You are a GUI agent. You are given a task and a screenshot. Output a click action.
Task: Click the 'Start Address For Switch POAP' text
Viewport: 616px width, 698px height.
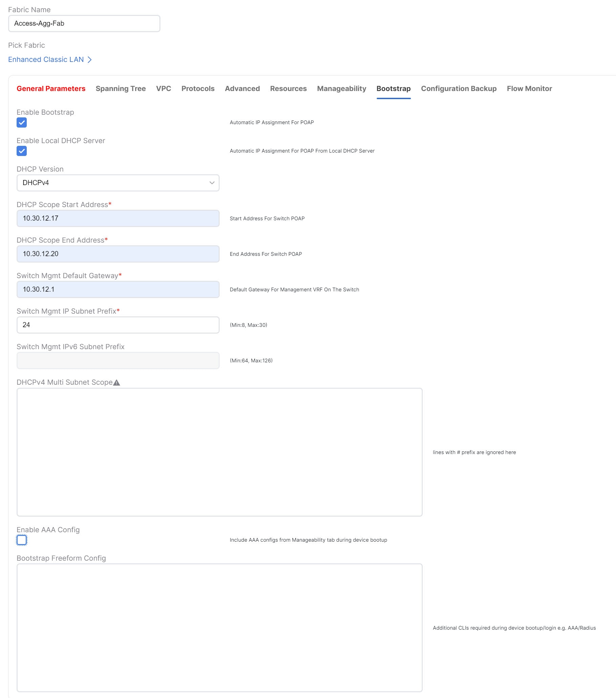coord(267,219)
